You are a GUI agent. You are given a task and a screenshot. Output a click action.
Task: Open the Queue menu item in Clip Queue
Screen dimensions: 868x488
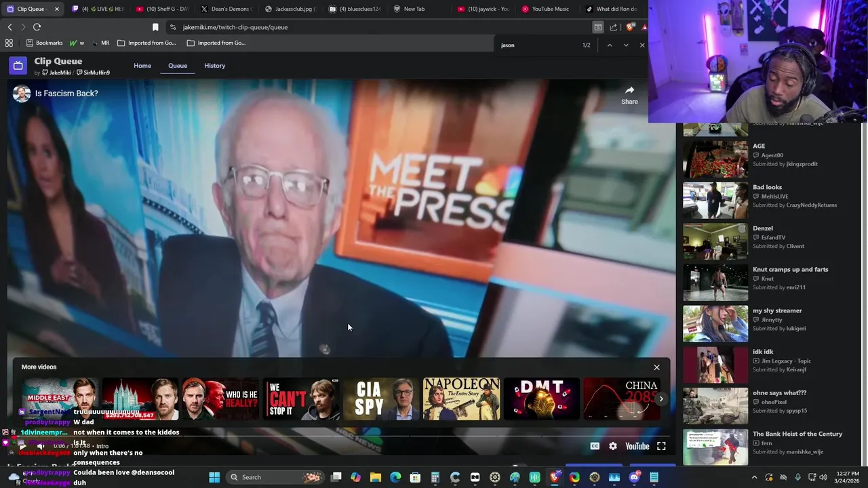point(178,66)
